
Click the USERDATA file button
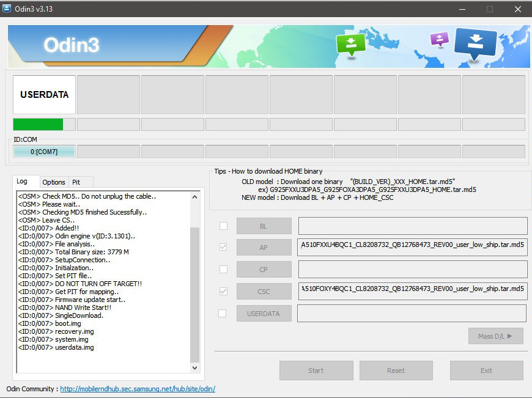coord(264,314)
